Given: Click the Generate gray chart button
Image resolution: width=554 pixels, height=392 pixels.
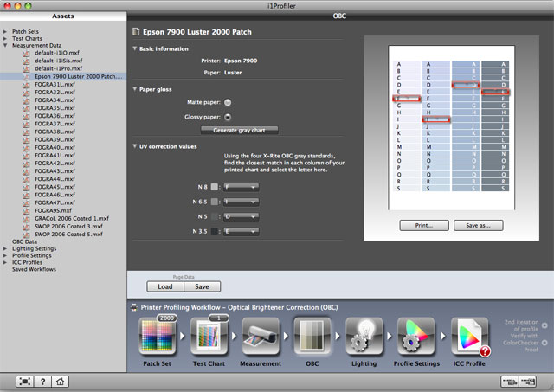Looking at the screenshot, I should [239, 131].
